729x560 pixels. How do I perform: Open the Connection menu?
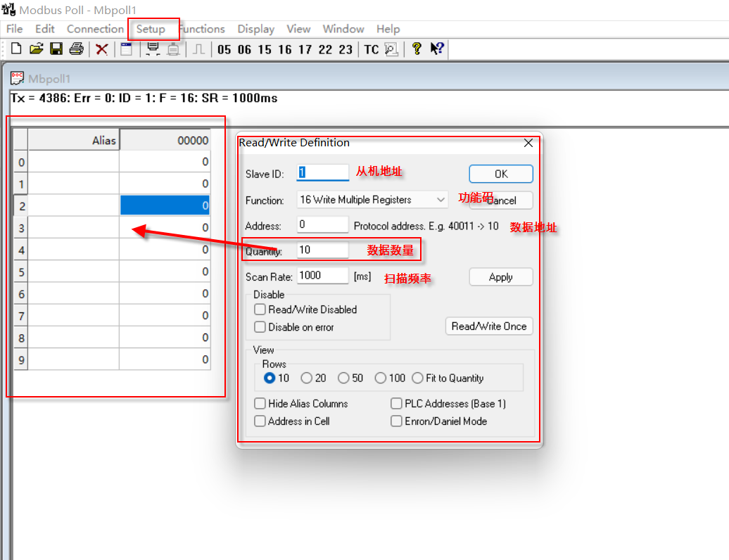(95, 29)
